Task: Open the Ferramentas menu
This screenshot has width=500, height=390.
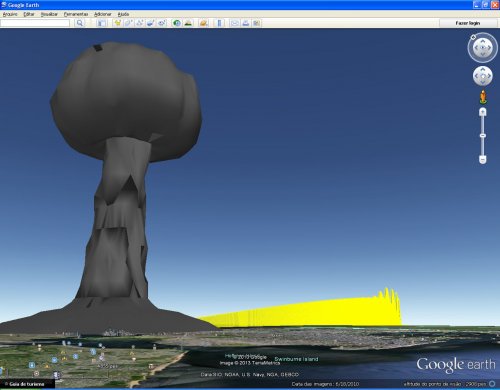Action: point(76,14)
